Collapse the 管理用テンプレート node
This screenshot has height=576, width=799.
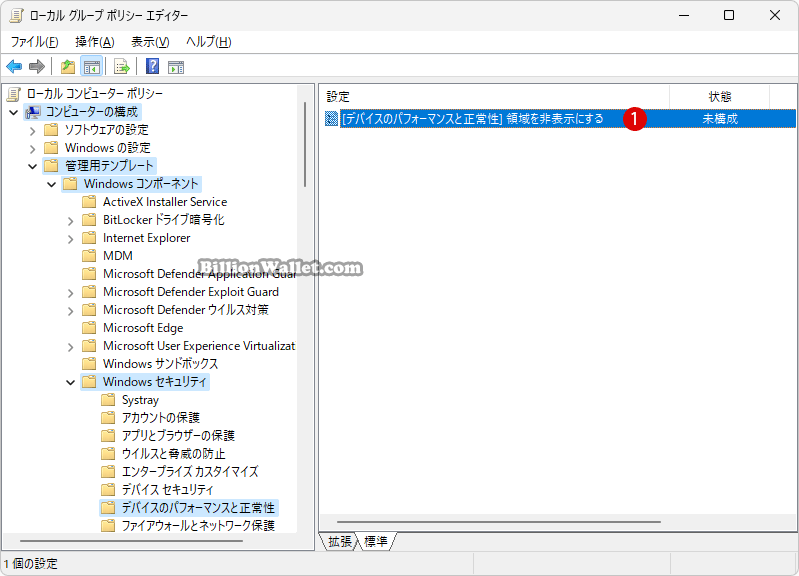click(x=33, y=166)
